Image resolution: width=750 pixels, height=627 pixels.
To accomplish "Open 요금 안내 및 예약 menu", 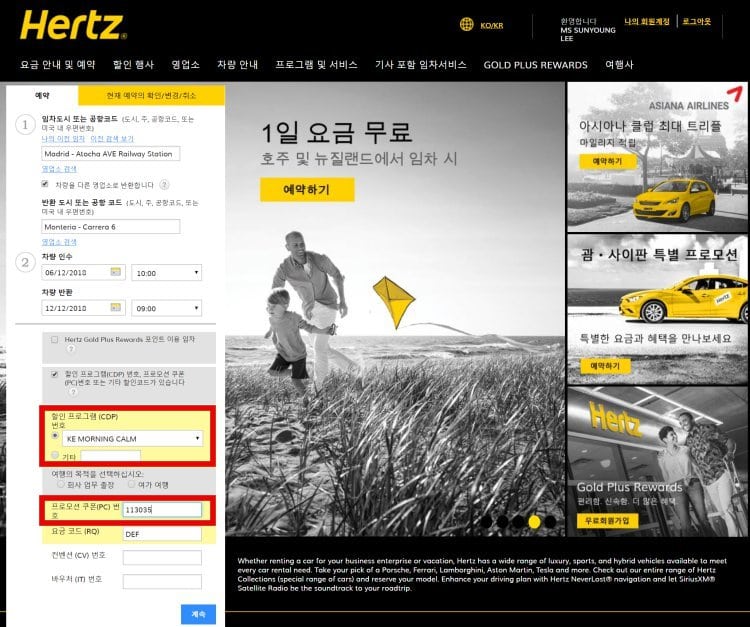I will click(x=57, y=65).
